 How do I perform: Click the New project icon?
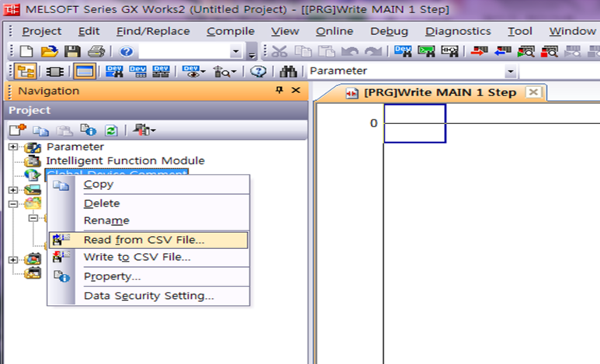pyautogui.click(x=26, y=51)
